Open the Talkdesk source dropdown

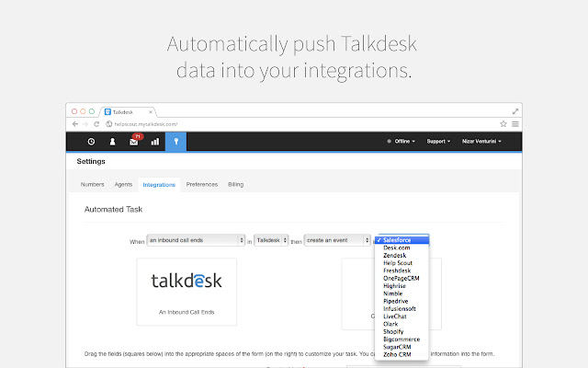point(271,240)
